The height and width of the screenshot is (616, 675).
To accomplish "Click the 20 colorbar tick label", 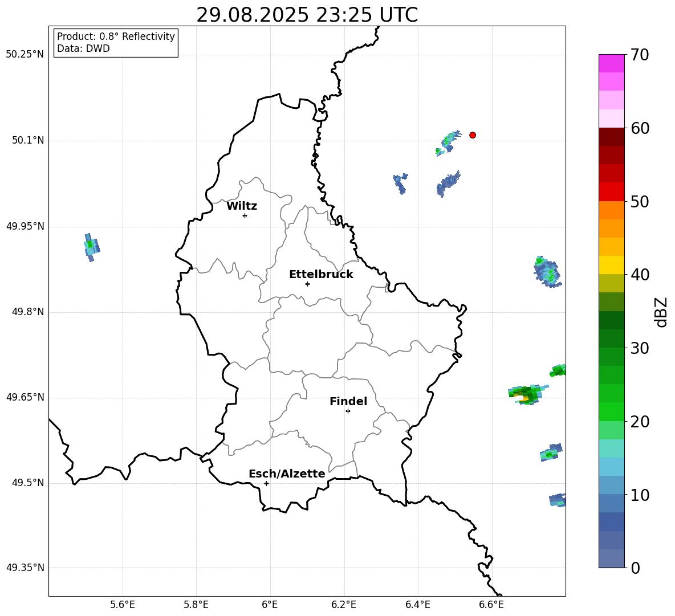I will pyautogui.click(x=640, y=422).
